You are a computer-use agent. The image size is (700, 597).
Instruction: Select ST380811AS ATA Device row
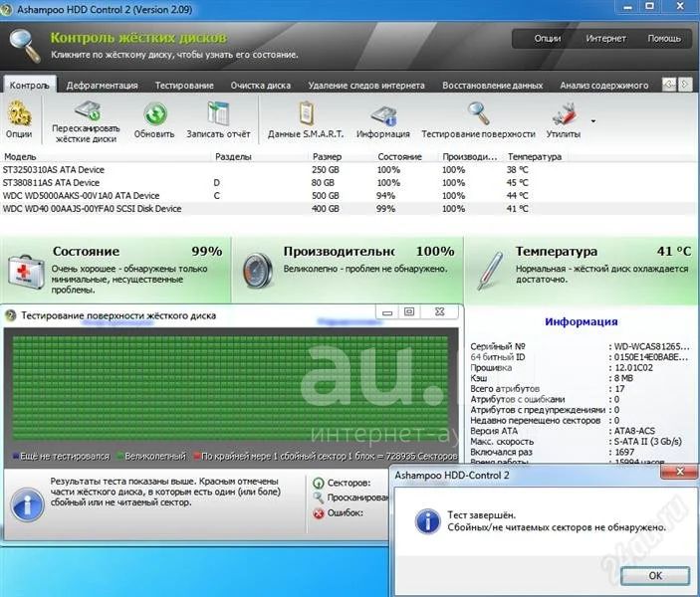pos(349,182)
